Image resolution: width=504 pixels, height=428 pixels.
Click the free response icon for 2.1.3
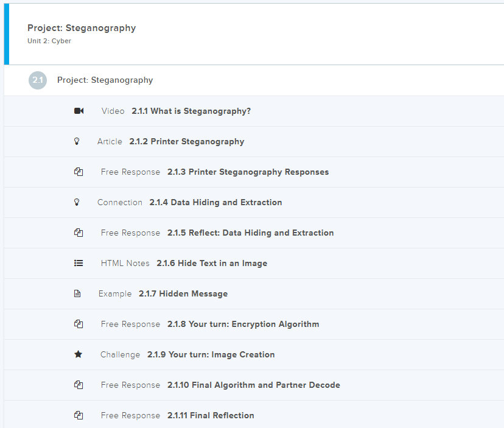coord(79,172)
